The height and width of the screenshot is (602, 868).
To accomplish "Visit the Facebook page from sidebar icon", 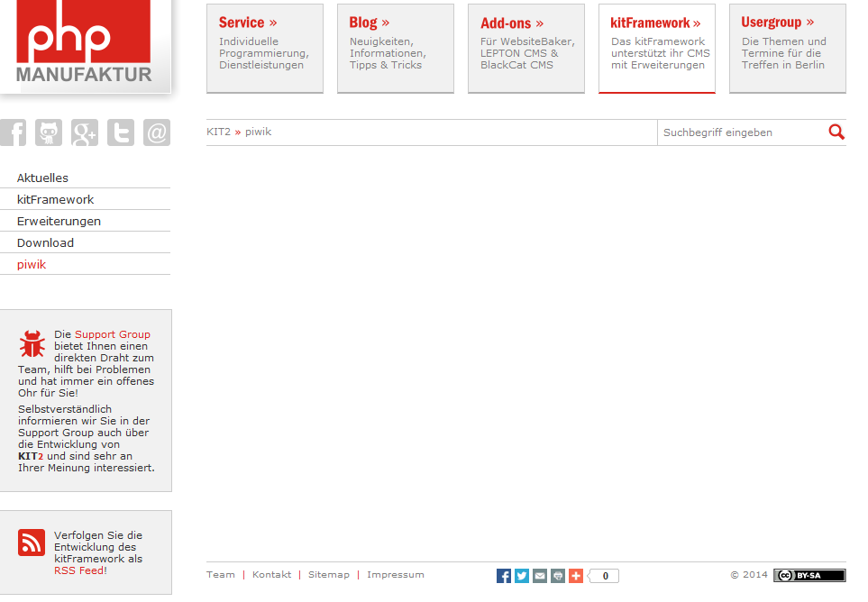I will (13, 132).
